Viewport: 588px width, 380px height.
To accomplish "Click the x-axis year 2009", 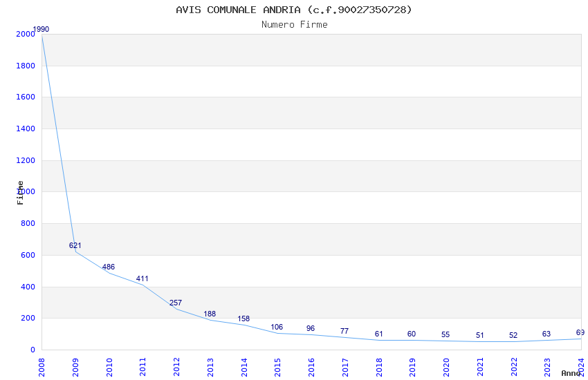I will click(75, 367).
